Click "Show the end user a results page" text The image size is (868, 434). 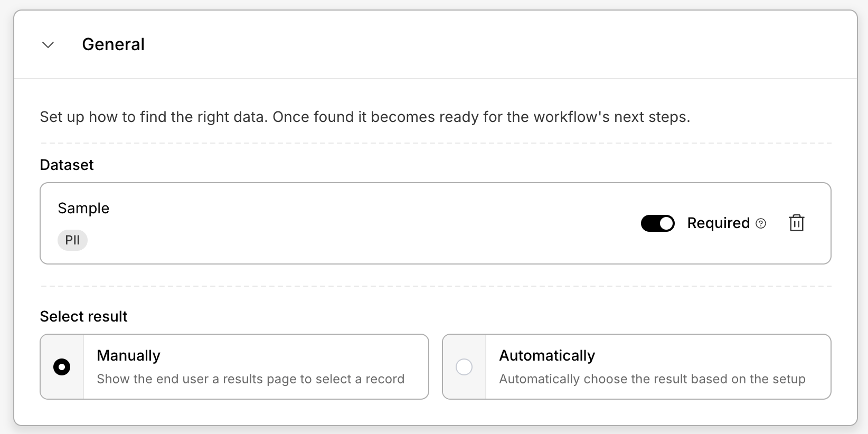pyautogui.click(x=250, y=379)
